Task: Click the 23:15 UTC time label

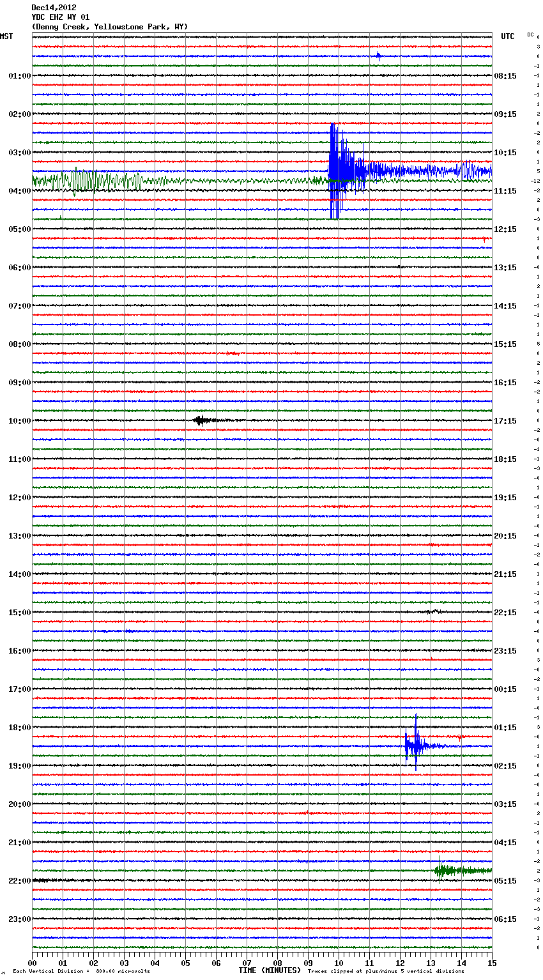Action: point(505,651)
